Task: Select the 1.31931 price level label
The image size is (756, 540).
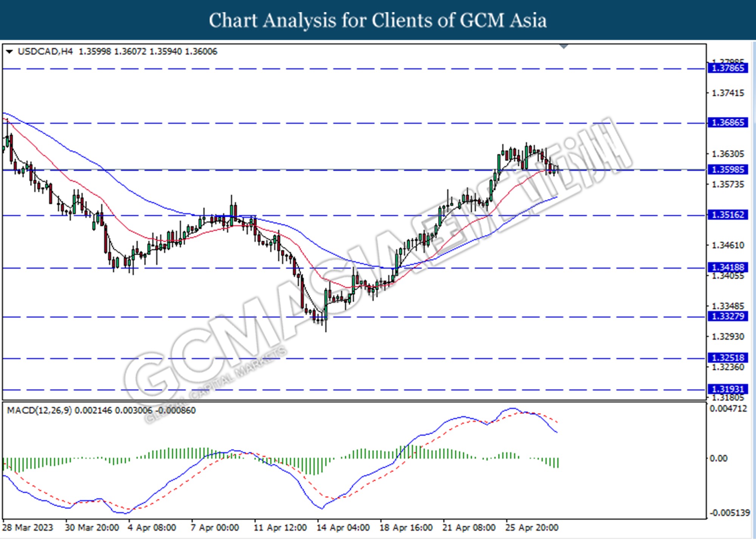Action: tap(728, 389)
